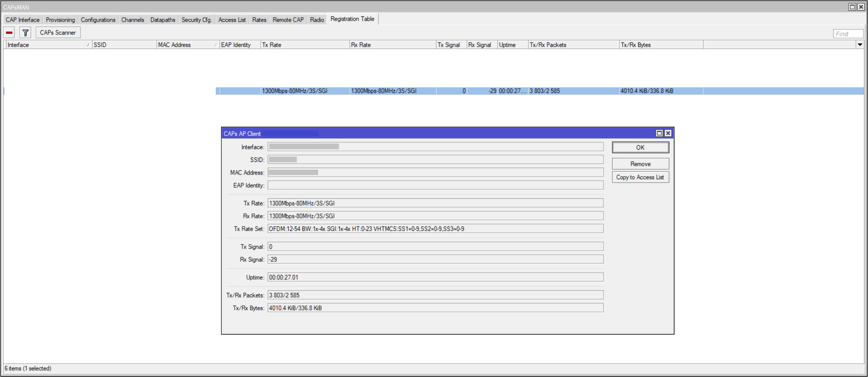Click the Tx Rate field in the dialog
This screenshot has width=868, height=377.
click(x=436, y=203)
